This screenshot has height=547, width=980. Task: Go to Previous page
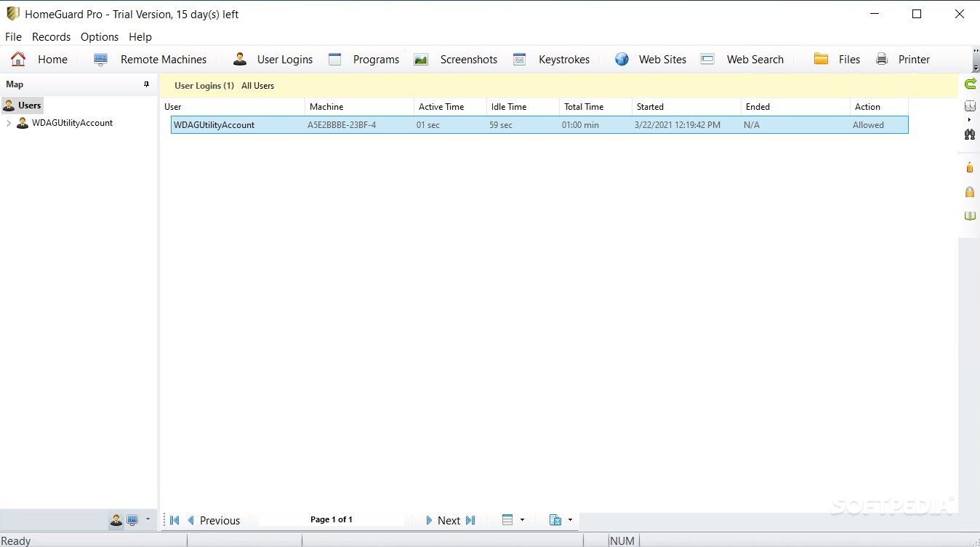coord(213,520)
